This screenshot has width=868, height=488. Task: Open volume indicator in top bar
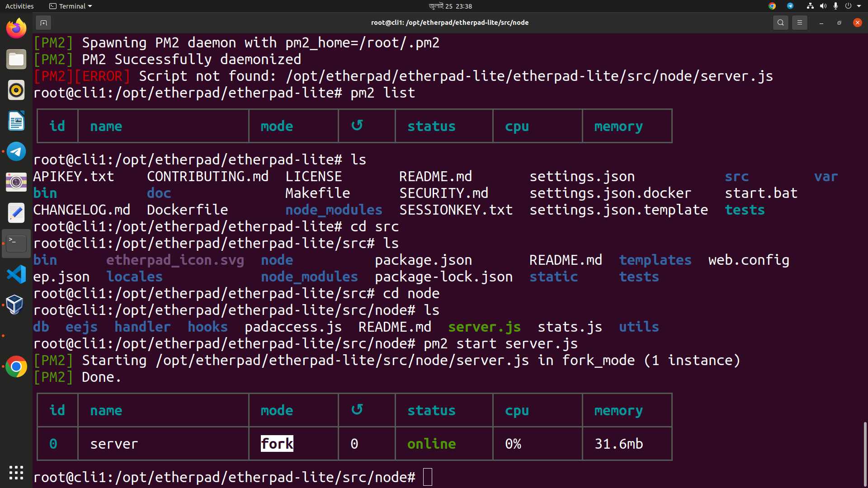(x=823, y=6)
